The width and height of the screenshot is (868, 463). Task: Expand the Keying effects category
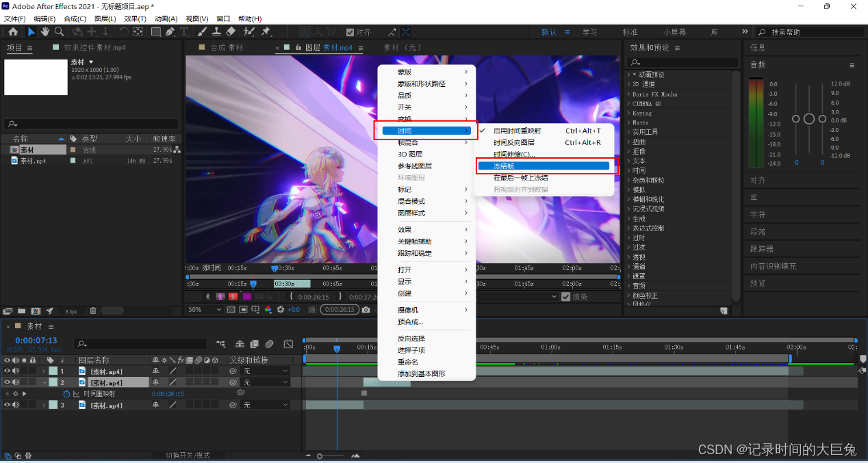pos(628,113)
